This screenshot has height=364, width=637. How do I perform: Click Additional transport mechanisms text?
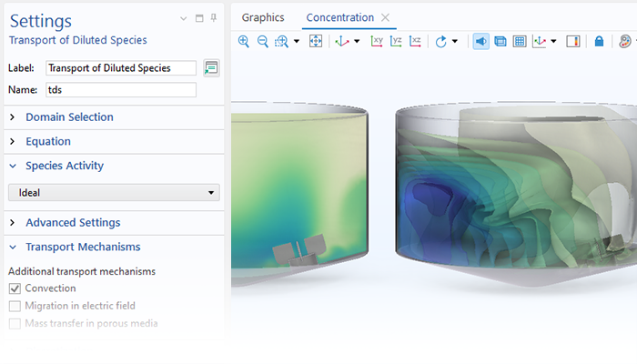pos(82,271)
